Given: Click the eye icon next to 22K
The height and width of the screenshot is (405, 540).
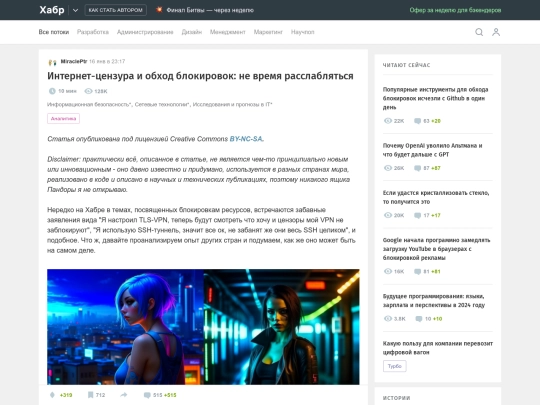Looking at the screenshot, I should (x=388, y=121).
